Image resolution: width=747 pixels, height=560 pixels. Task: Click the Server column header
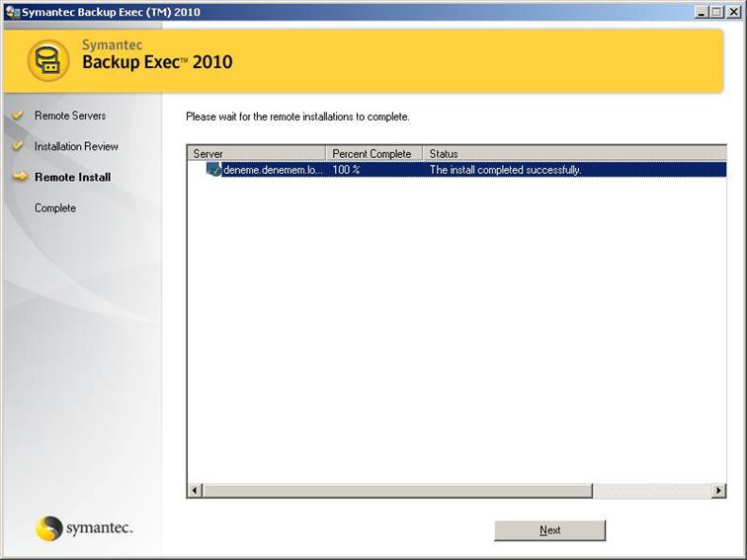point(256,153)
